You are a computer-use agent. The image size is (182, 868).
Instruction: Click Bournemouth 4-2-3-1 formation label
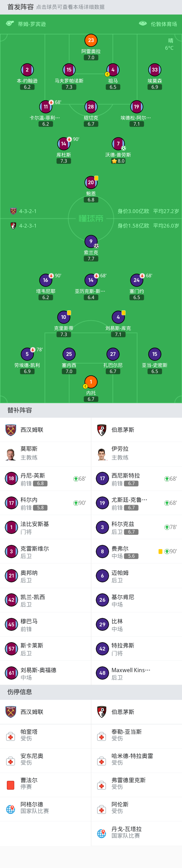point(28,226)
